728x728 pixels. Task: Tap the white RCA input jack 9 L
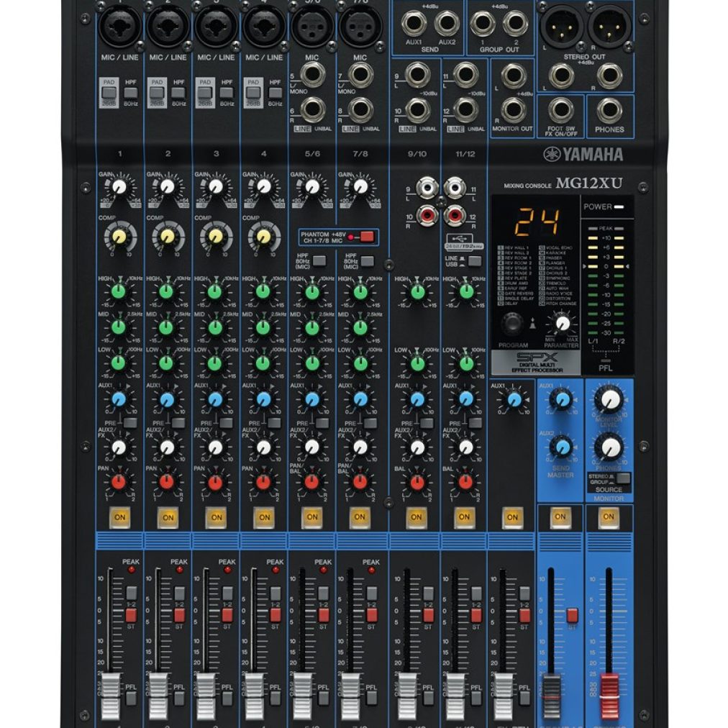426,188
